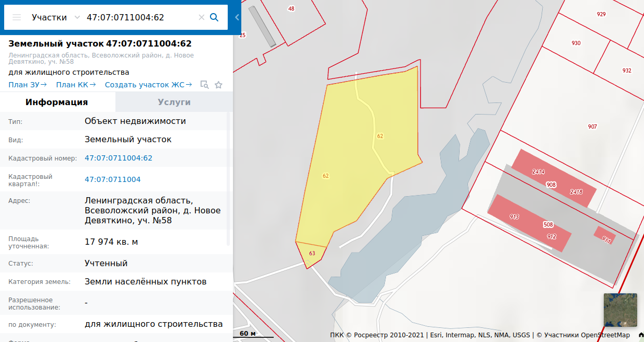Viewport: 644px width, 342px height.
Task: Switch basemap using the satellite thumbnail
Action: [x=620, y=310]
